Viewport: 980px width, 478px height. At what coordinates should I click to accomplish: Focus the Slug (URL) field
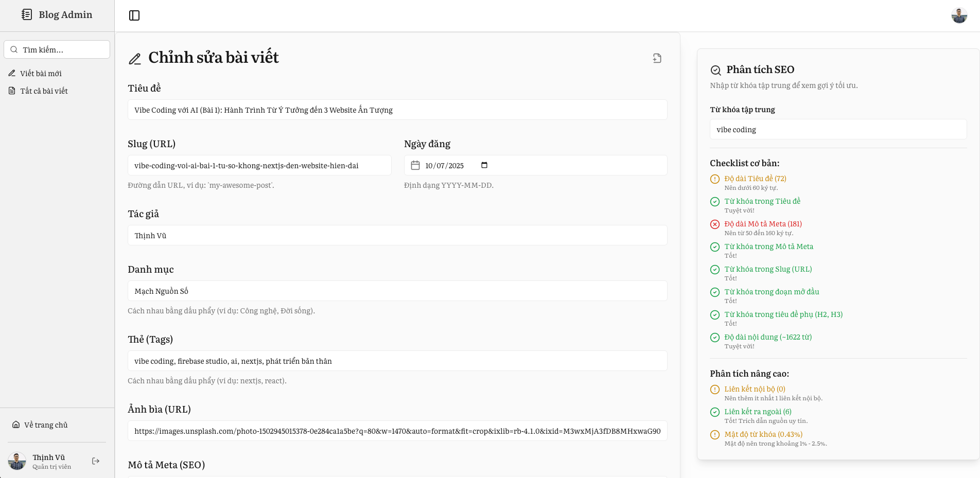(x=259, y=166)
